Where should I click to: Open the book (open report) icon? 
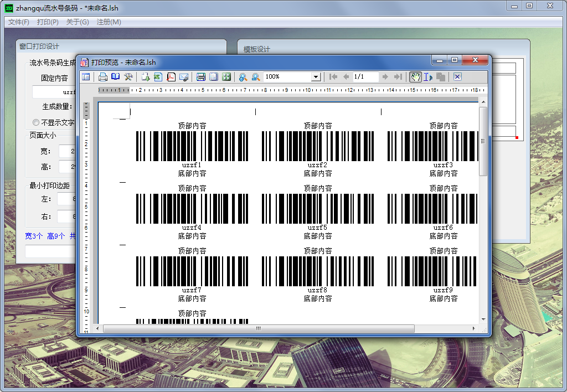(115, 76)
